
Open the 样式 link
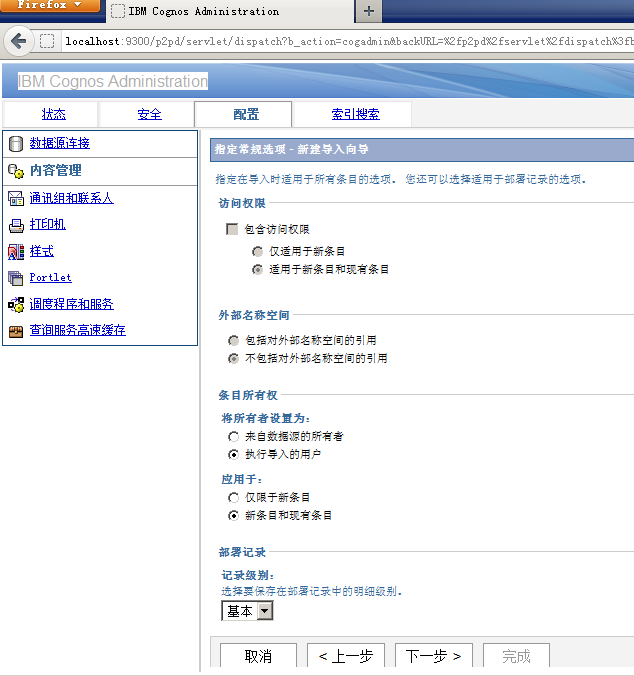pyautogui.click(x=41, y=251)
